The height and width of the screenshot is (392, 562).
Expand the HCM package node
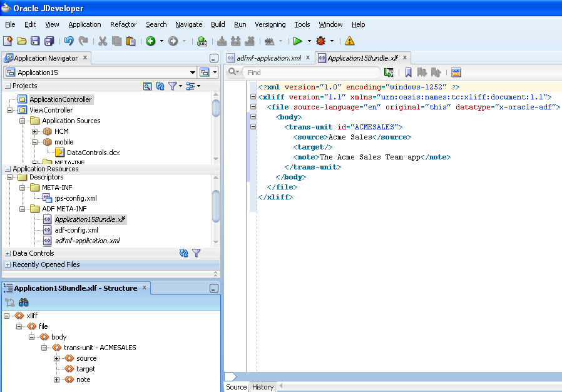click(x=35, y=131)
